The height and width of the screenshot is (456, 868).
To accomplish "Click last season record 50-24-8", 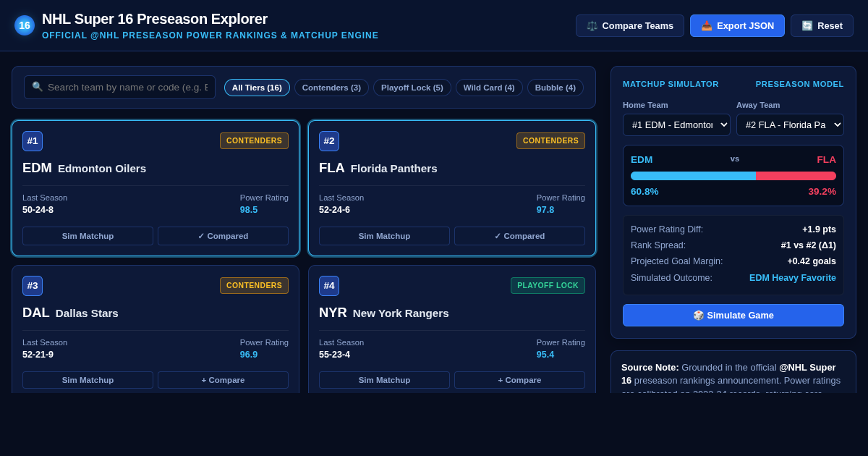I will 38,210.
